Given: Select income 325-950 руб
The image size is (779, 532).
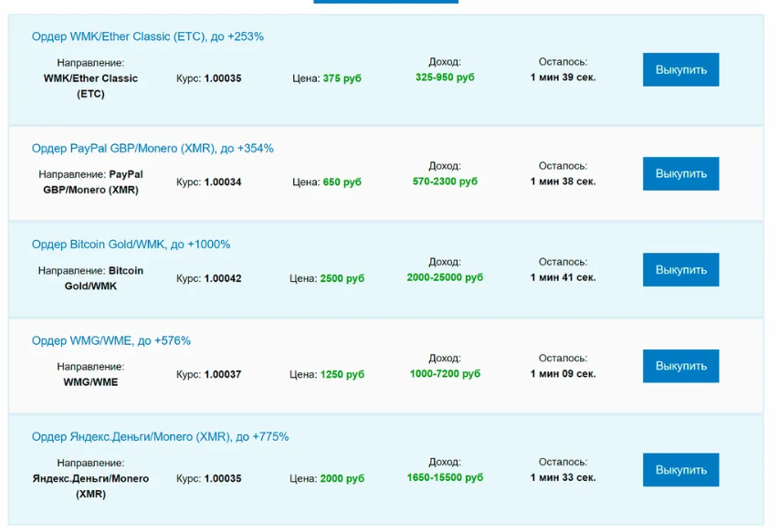Looking at the screenshot, I should 445,78.
